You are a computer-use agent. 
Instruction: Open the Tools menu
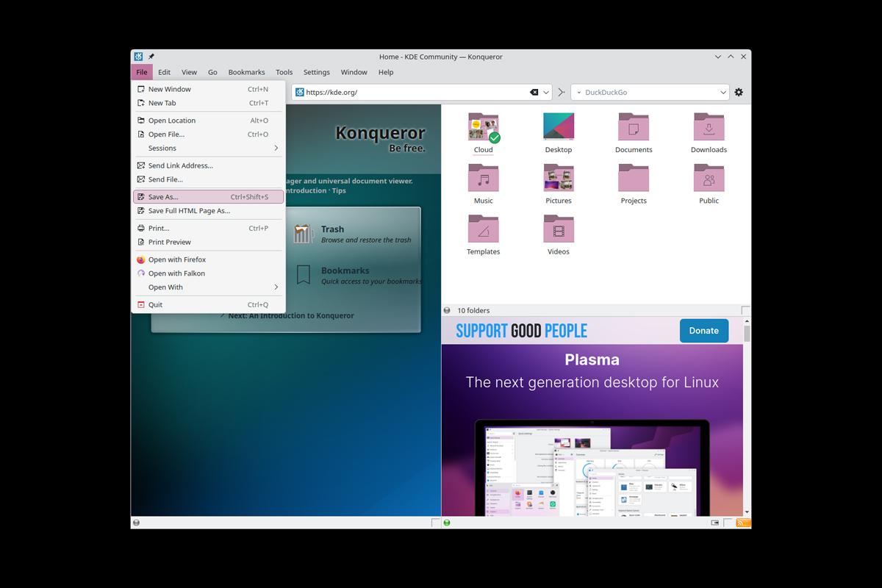[x=284, y=72]
